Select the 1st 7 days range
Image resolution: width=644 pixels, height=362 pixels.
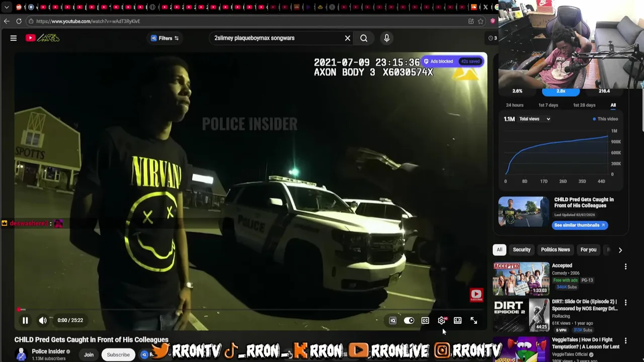548,105
